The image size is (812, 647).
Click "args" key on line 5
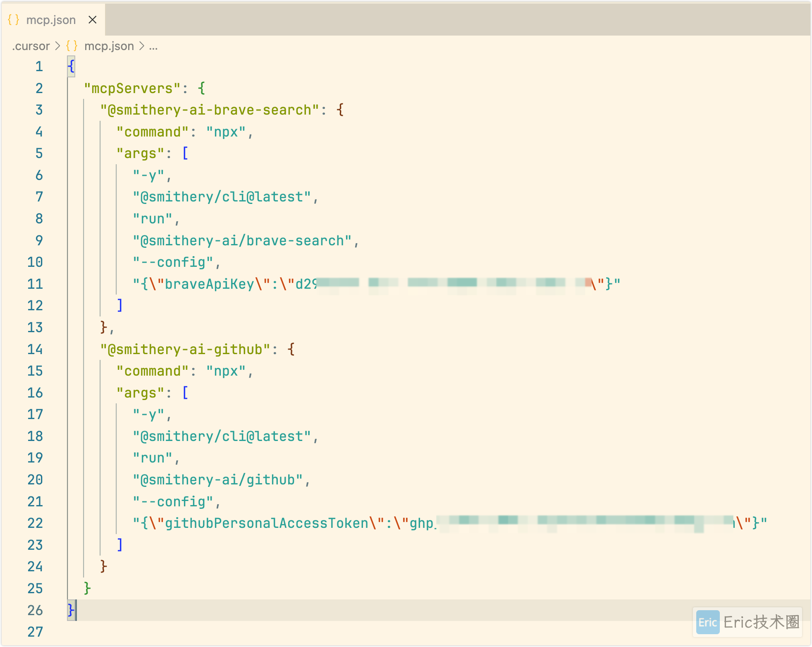(141, 154)
